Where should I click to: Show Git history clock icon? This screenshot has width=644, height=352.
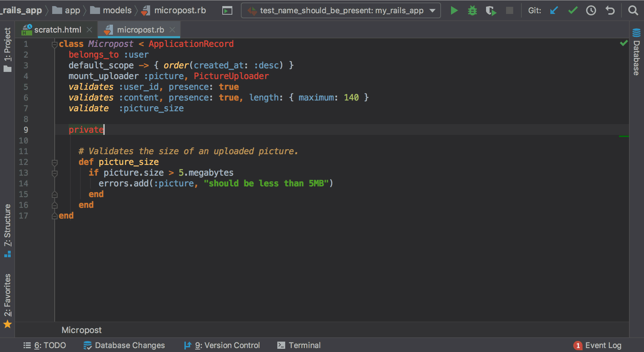click(591, 10)
